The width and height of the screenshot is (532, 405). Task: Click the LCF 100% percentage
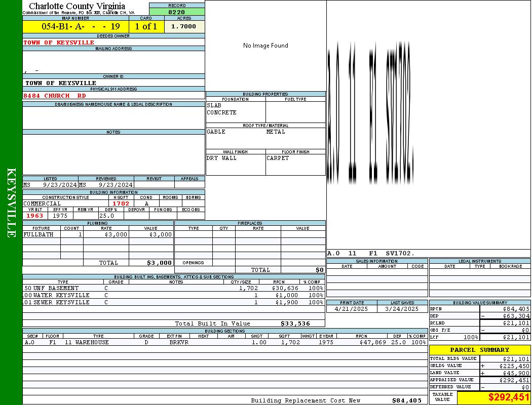point(471,337)
